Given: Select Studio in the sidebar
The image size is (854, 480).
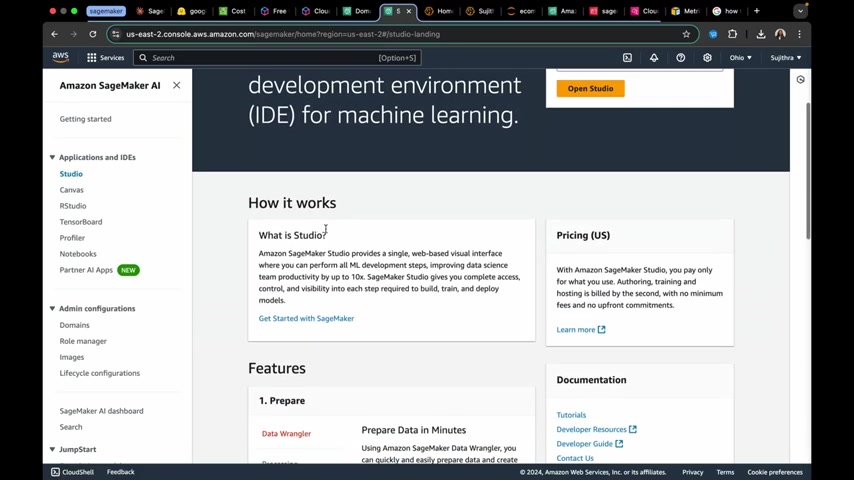Looking at the screenshot, I should pos(71,174).
